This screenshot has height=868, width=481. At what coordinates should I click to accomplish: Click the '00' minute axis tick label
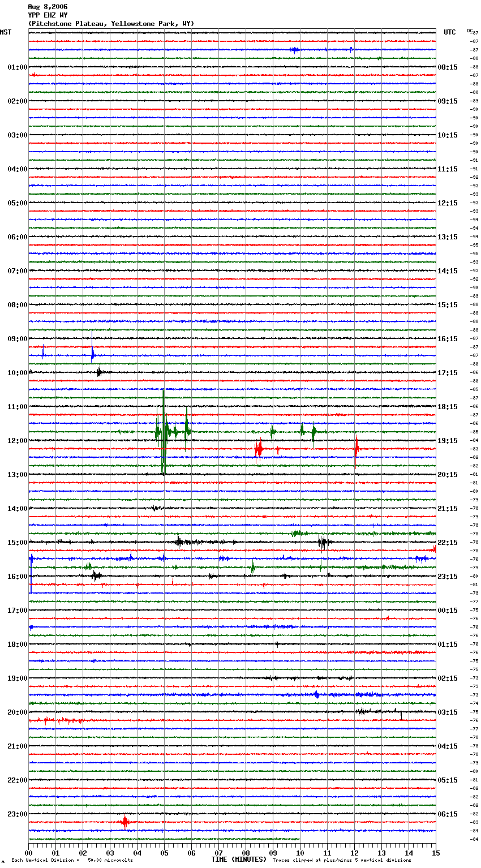[x=28, y=853]
